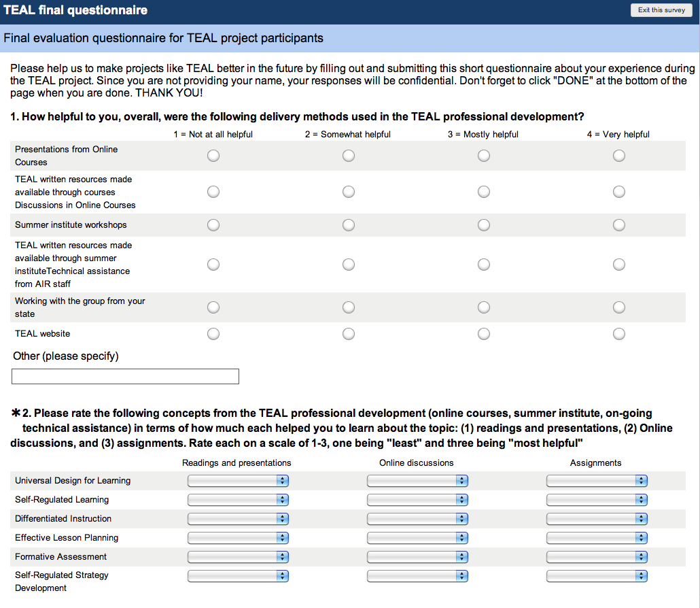This screenshot has height=608, width=700.
Task: Rate Presentations from Online Courses as Very helpful
Action: point(618,156)
